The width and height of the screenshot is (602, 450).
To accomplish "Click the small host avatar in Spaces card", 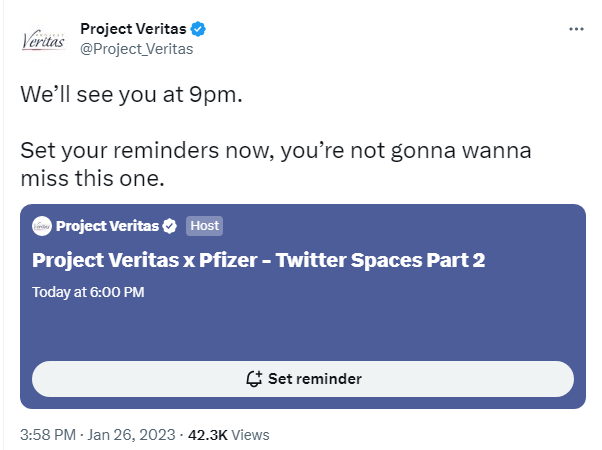I will 42,226.
